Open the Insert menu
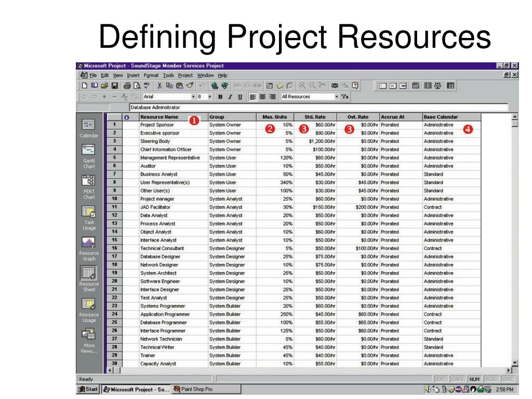The height and width of the screenshot is (399, 532). [x=133, y=75]
